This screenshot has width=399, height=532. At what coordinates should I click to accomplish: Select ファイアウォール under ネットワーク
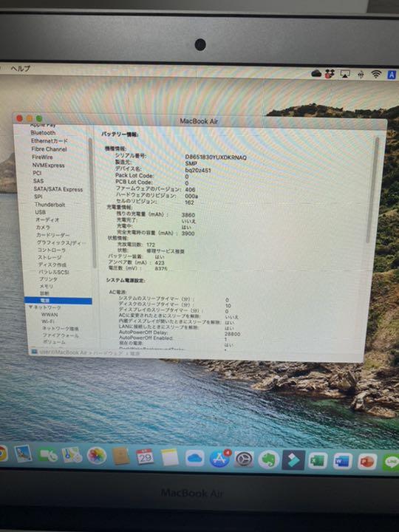tap(61, 335)
